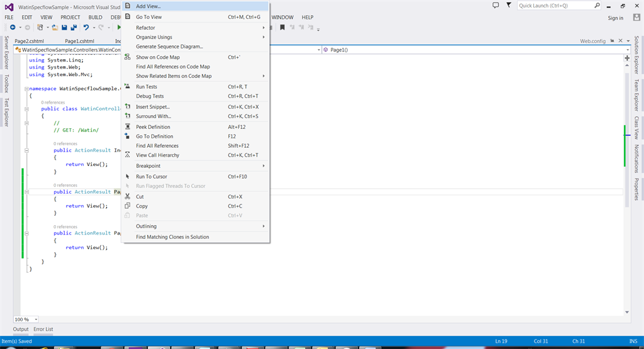Toggle the bookmark toolbar icon
This screenshot has height=349, width=644.
(x=282, y=28)
